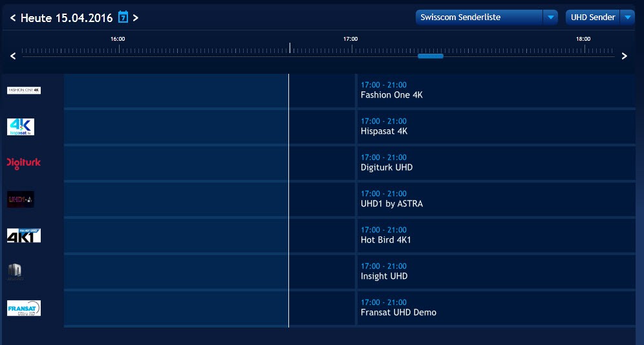
Task: Jump to 18:00 on the timeline
Action: [x=583, y=39]
